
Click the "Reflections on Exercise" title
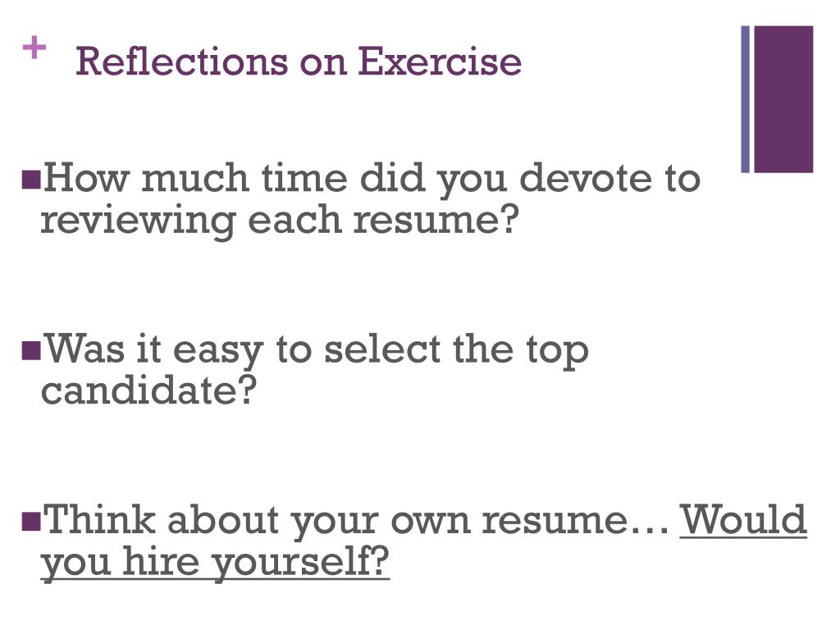point(299,61)
